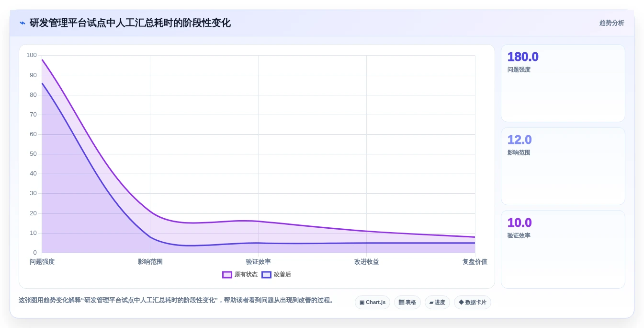Click the chart title 研发管理平台试点中人工汇总耗时的阶段性变化
Screen dimensions: 644x328
tap(130, 23)
